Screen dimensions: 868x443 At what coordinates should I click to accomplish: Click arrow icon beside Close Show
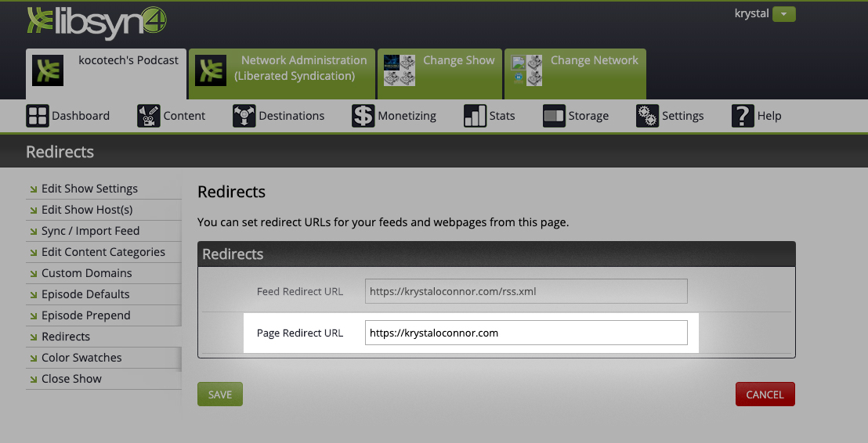pyautogui.click(x=34, y=380)
